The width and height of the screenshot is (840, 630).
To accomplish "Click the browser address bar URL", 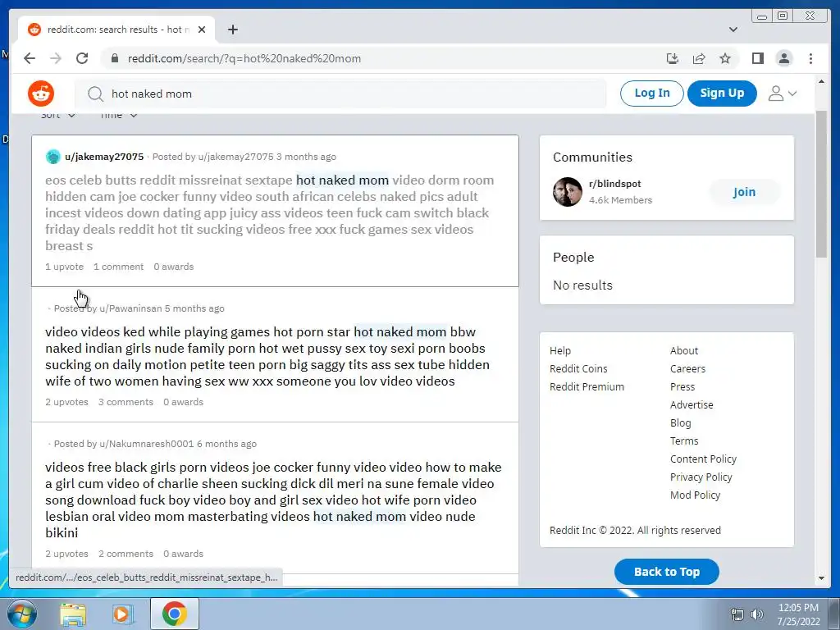I will coord(244,58).
